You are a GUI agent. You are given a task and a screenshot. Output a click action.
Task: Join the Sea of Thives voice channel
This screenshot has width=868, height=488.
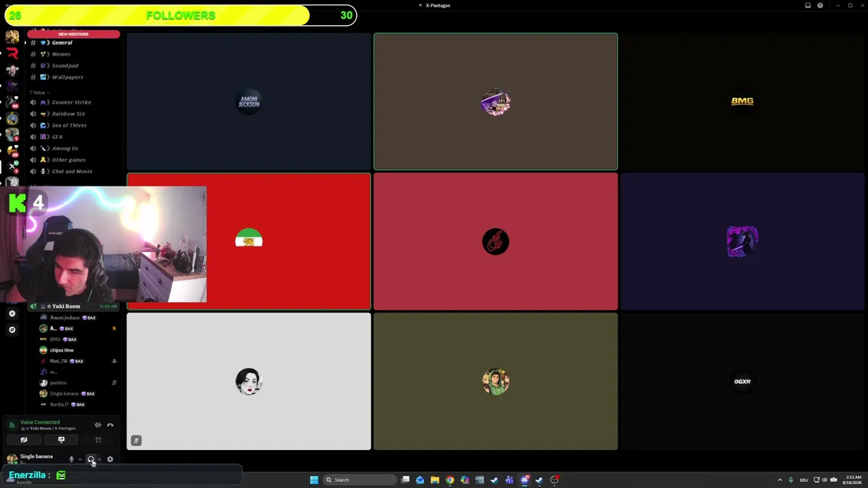point(73,125)
